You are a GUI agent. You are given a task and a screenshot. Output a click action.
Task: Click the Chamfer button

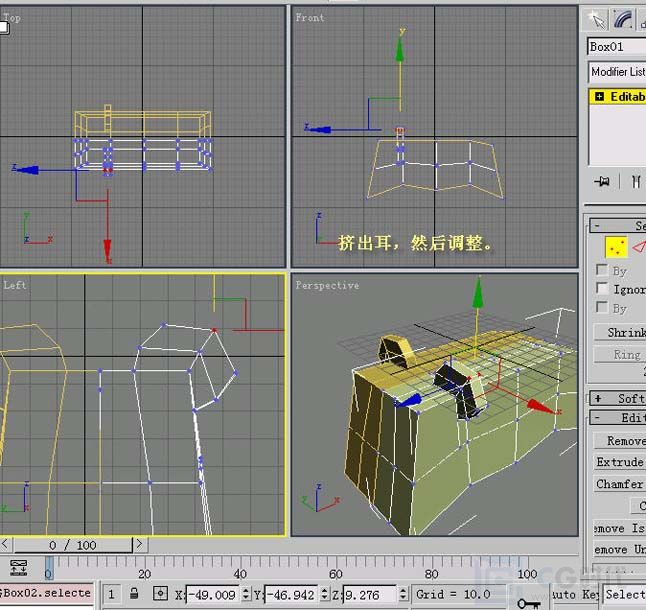click(x=620, y=484)
